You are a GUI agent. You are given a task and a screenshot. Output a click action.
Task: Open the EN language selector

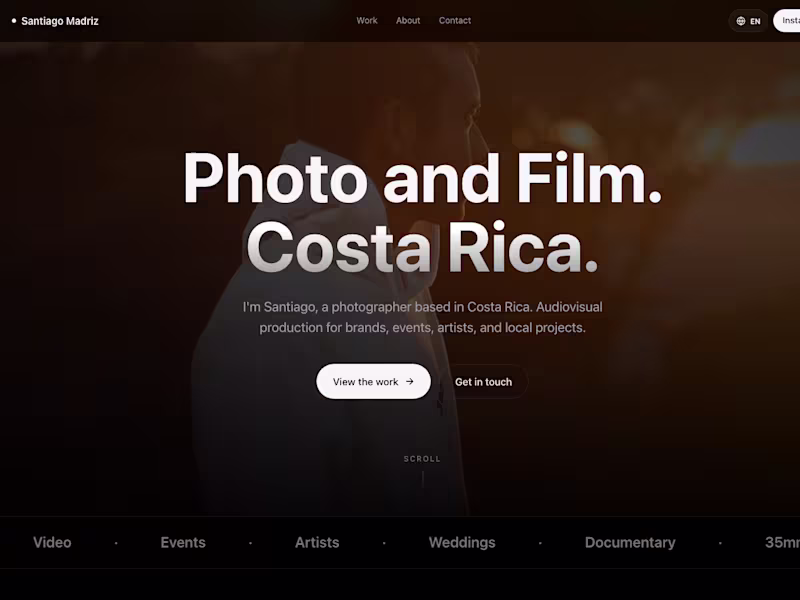[x=748, y=21]
